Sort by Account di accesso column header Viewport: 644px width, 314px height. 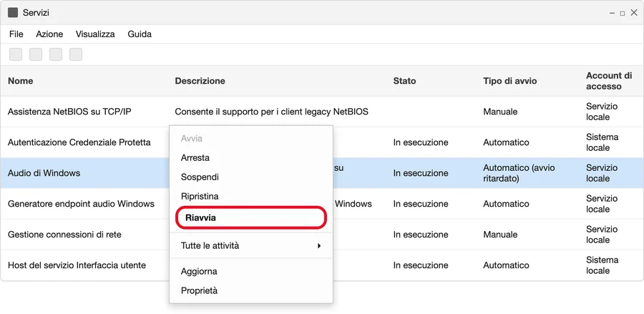609,81
